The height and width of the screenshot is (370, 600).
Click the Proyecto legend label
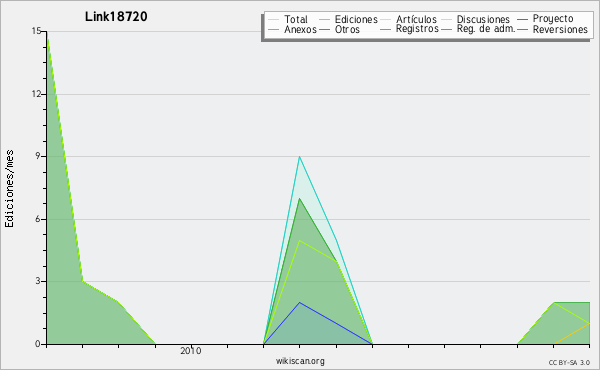tap(553, 19)
